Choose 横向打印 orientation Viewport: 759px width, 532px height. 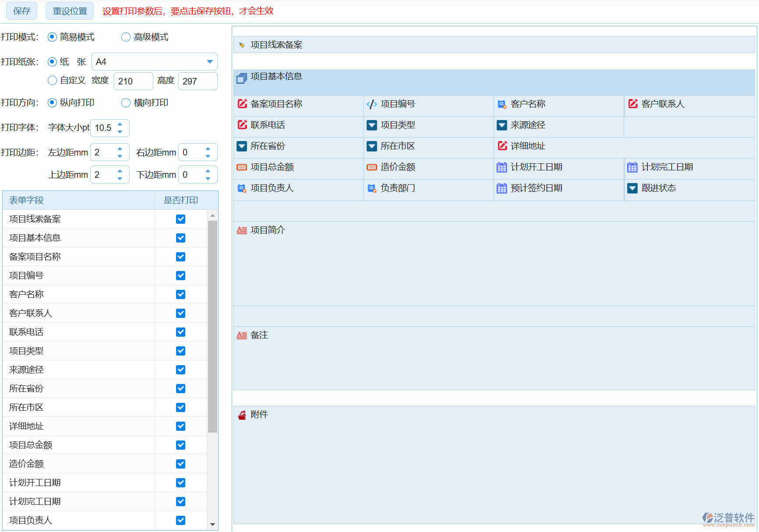tap(126, 103)
